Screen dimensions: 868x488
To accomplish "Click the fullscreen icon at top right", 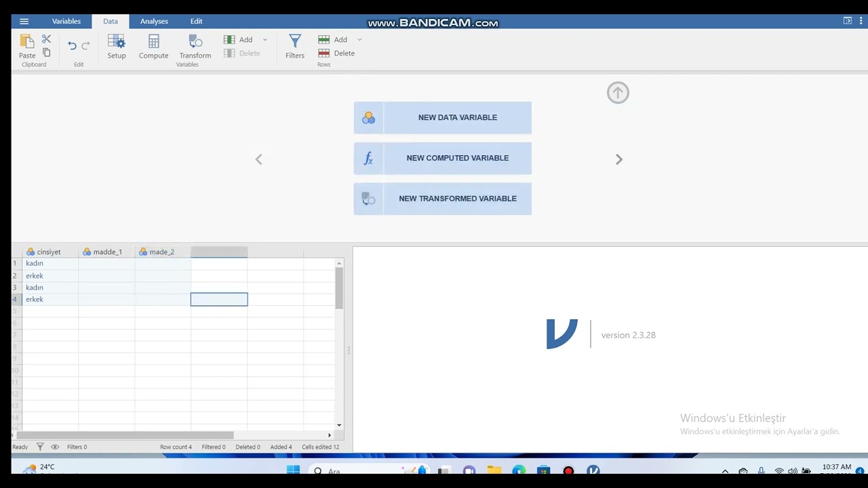I will (848, 21).
